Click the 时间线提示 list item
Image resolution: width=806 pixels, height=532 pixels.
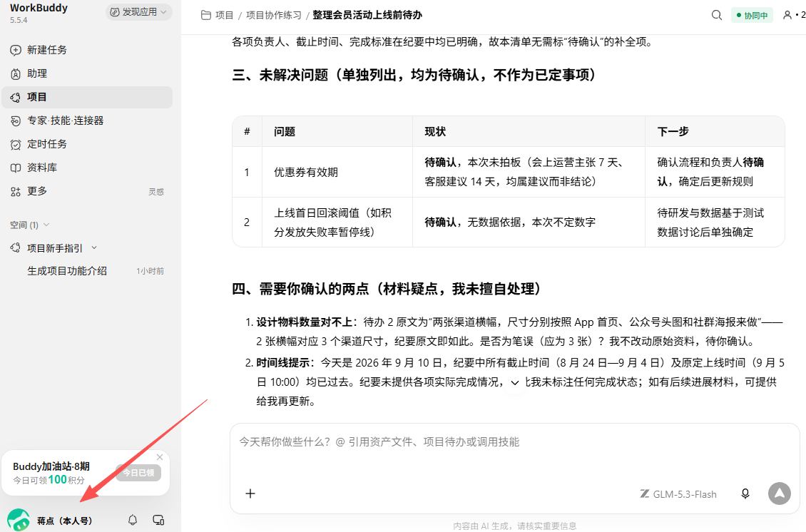pyautogui.click(x=521, y=382)
